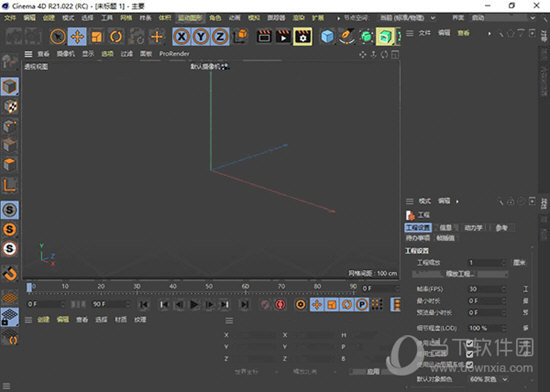This screenshot has height=392, width=550.
Task: Click the 90 F end frame field
Action: 111,304
